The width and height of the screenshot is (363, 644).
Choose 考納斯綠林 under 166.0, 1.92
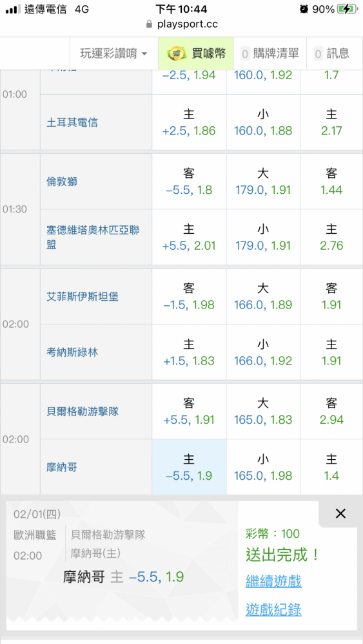point(263,352)
